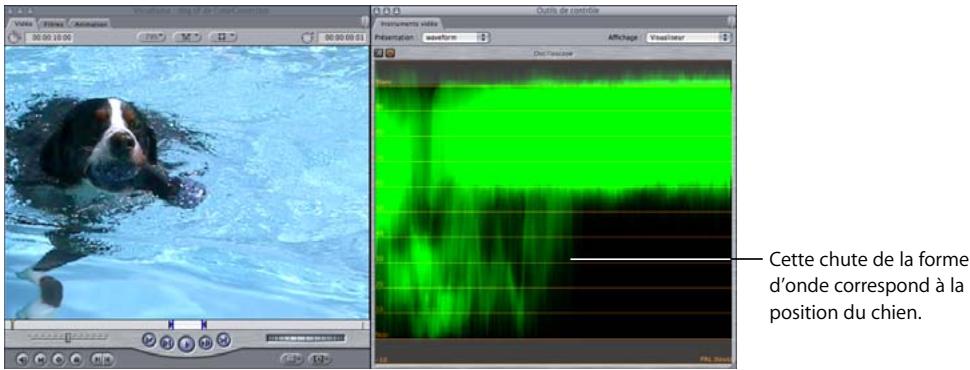The width and height of the screenshot is (970, 370).
Task: Click the shuttle control slider
Action: click(67, 337)
